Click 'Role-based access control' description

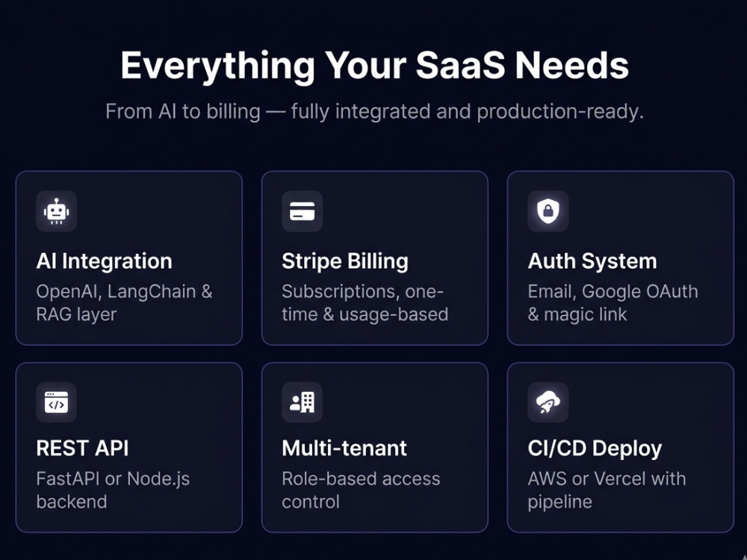(361, 490)
